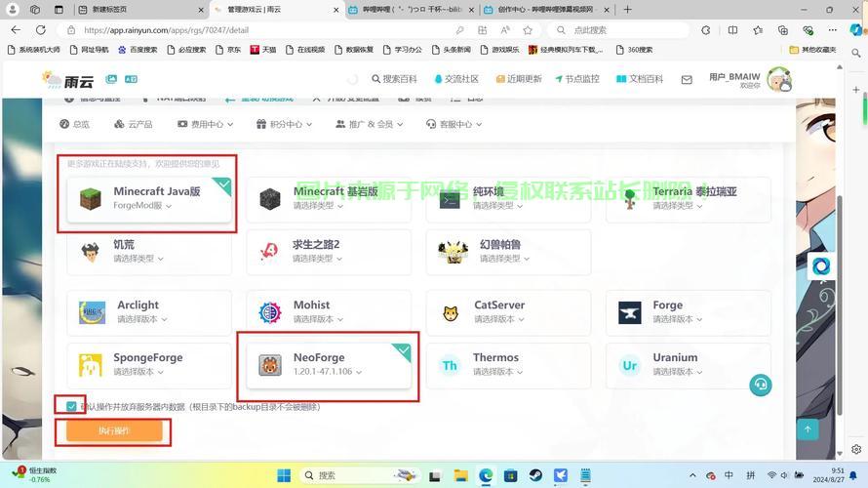Select the CatServer cat icon
This screenshot has height=488, width=868.
(x=451, y=313)
